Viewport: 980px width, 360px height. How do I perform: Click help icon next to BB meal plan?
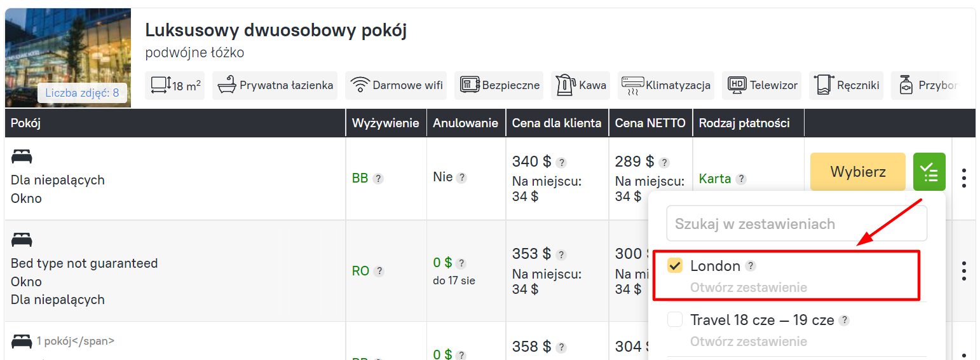(378, 179)
